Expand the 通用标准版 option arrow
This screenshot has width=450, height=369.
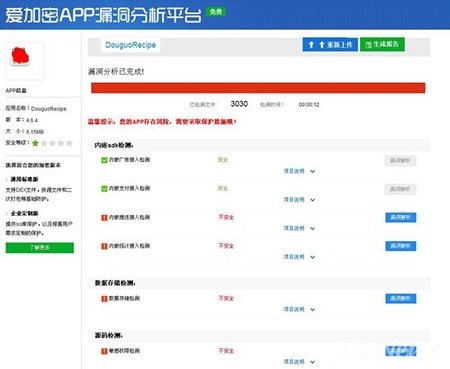click(x=7, y=180)
